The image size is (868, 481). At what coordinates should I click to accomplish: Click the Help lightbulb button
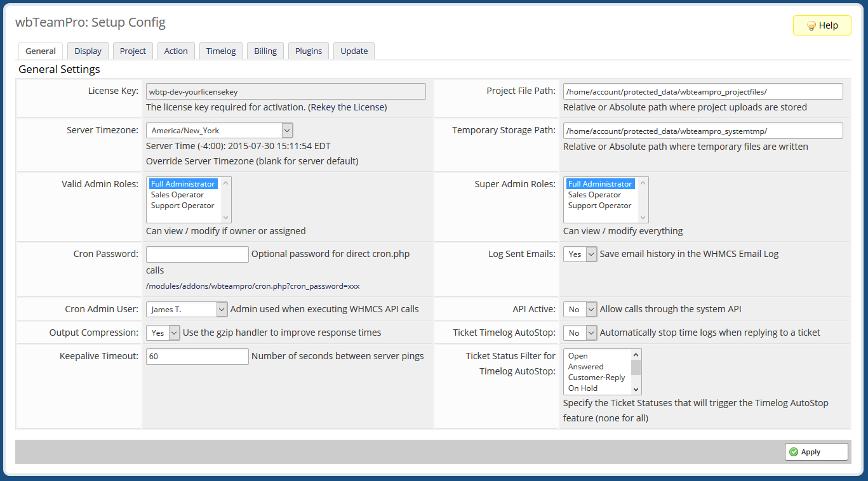pyautogui.click(x=822, y=25)
